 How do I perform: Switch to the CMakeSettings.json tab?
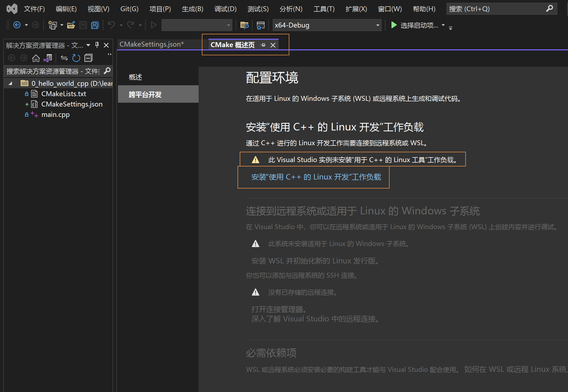151,44
